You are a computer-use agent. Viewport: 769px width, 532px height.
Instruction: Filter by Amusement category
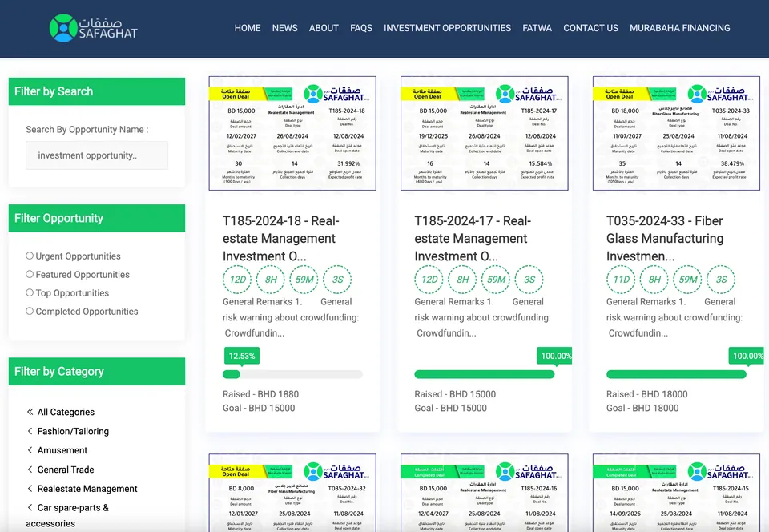(x=62, y=450)
